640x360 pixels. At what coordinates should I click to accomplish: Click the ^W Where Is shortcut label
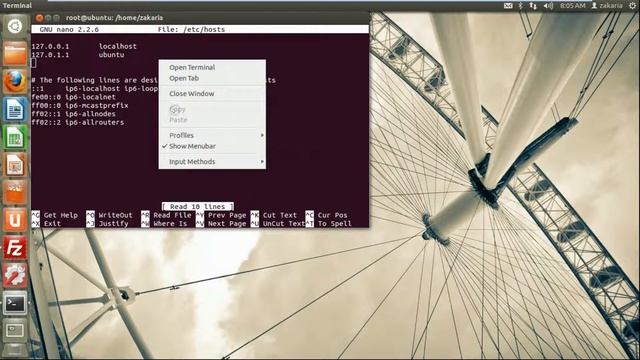(x=164, y=224)
